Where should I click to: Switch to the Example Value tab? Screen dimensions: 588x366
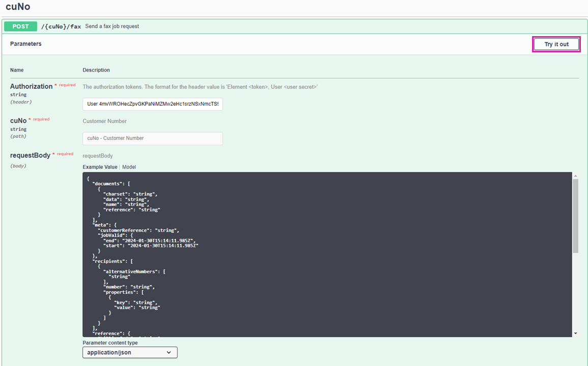pos(100,167)
